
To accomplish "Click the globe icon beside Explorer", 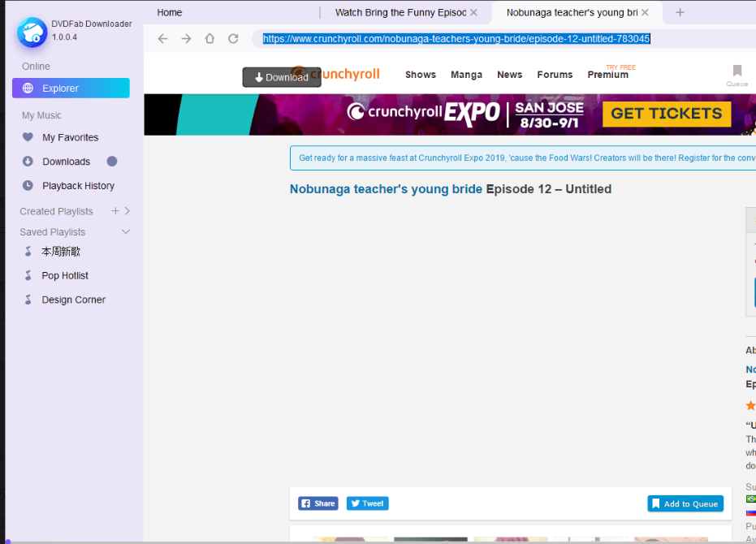I will pyautogui.click(x=28, y=89).
